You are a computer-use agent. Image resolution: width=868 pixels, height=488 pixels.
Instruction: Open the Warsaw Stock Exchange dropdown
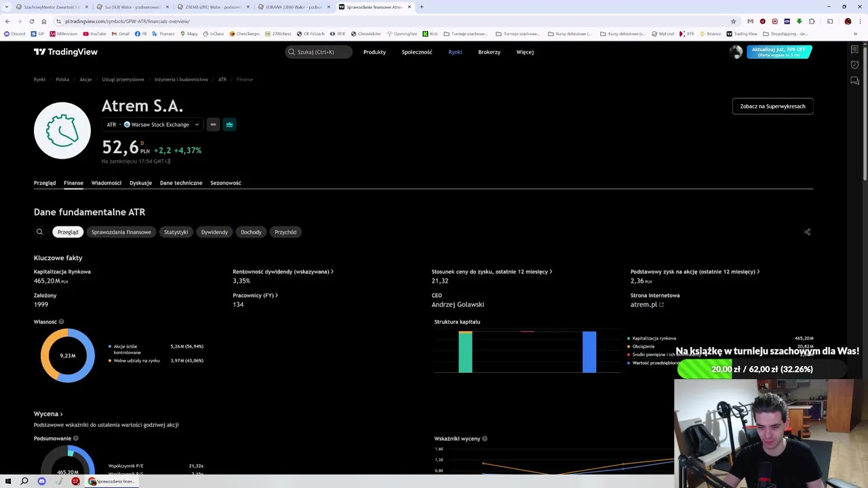153,124
